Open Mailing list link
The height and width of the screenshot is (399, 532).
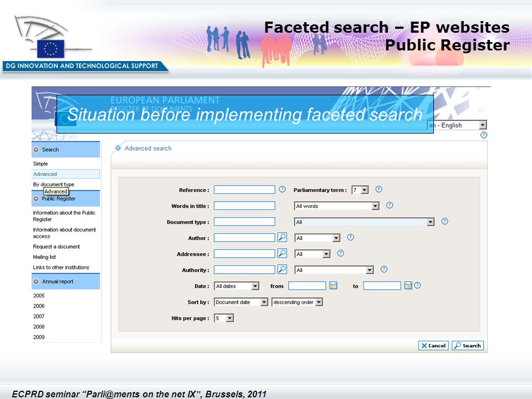pyautogui.click(x=44, y=257)
